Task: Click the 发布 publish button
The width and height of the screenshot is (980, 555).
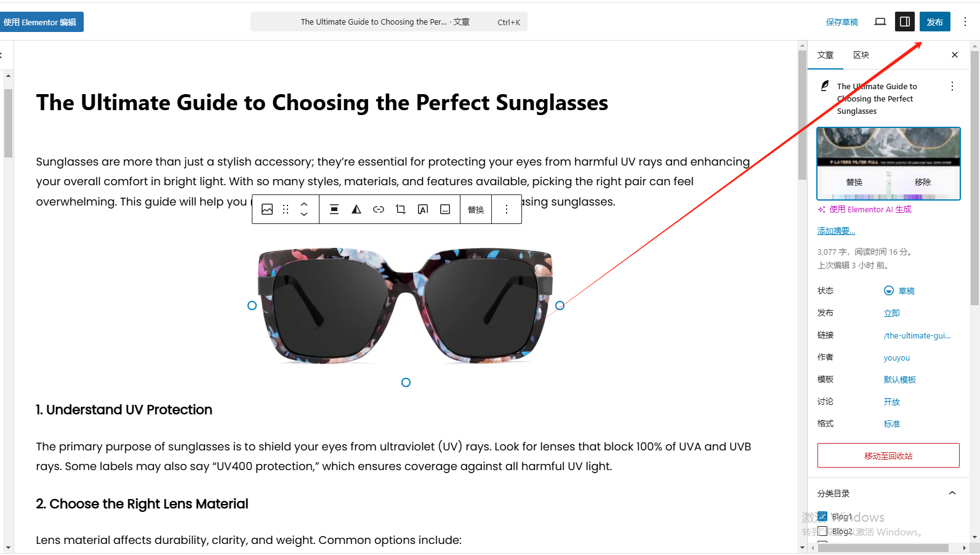Action: coord(934,22)
